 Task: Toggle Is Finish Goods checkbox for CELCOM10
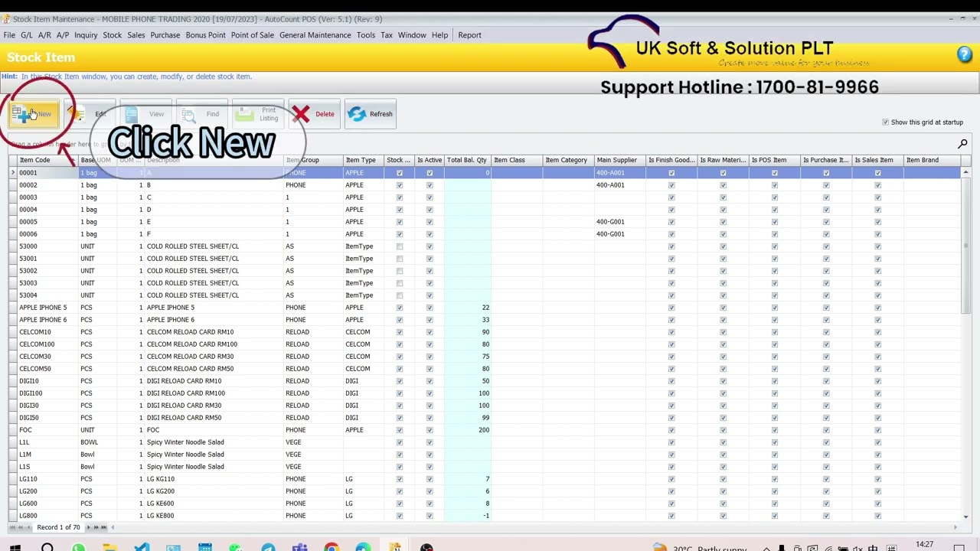point(671,332)
